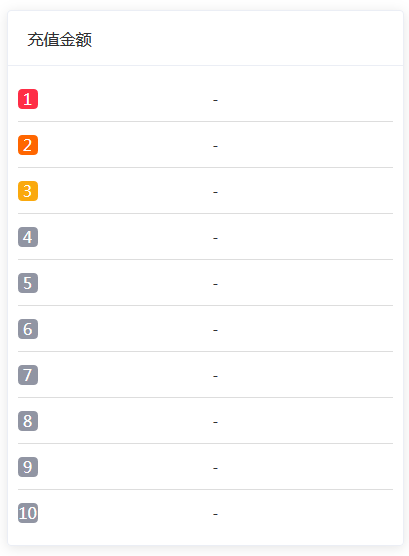
Task: Click the dash value in rank 4 row
Action: coord(215,238)
